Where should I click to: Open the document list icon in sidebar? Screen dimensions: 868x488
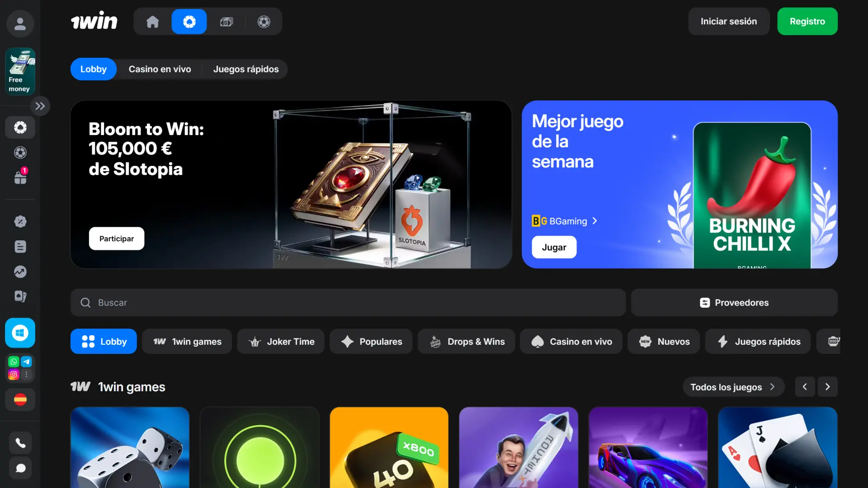click(20, 247)
